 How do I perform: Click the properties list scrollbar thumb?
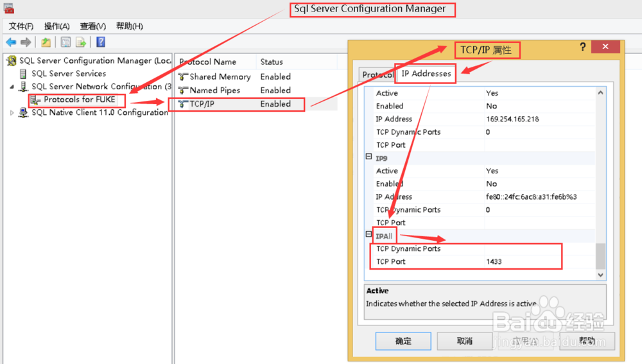pyautogui.click(x=600, y=256)
